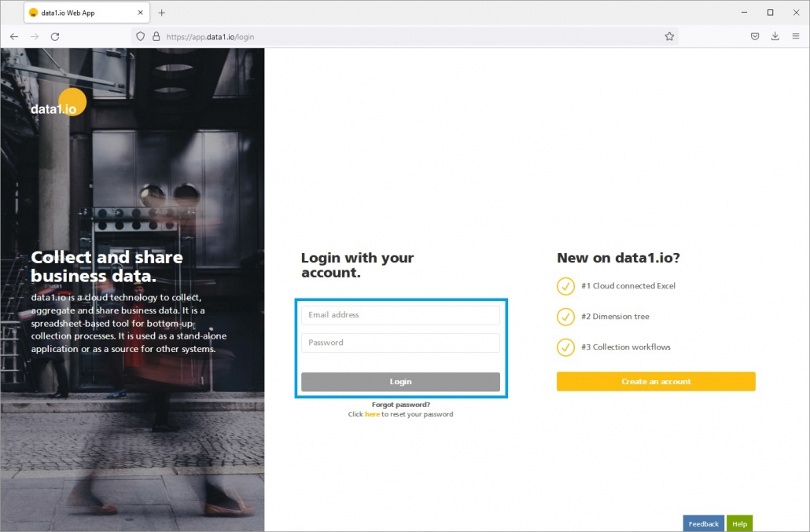Viewport: 810px width, 532px height.
Task: Close the data1.io Web App tab
Action: 140,13
